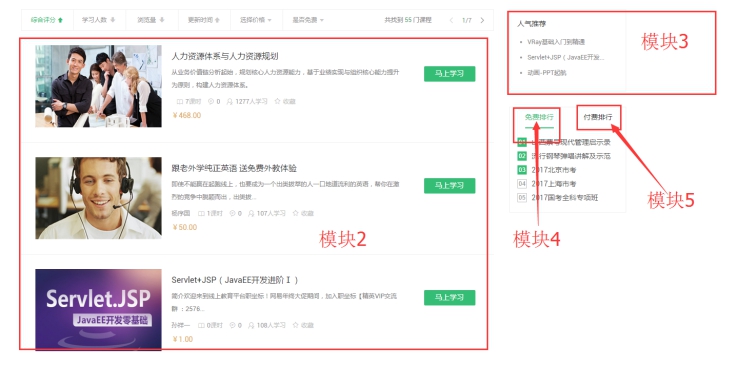Go to next page arrow
Viewport: 738px width, 365px height.
pos(482,20)
